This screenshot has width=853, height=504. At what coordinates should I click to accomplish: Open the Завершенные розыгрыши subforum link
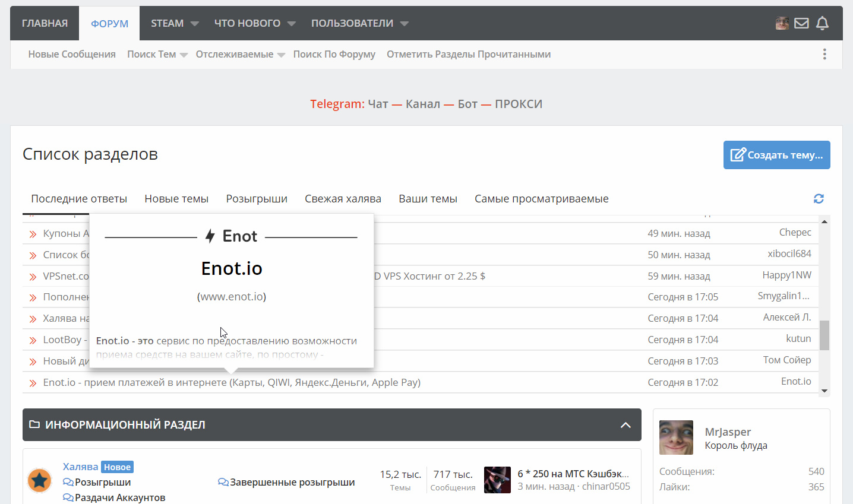(292, 482)
